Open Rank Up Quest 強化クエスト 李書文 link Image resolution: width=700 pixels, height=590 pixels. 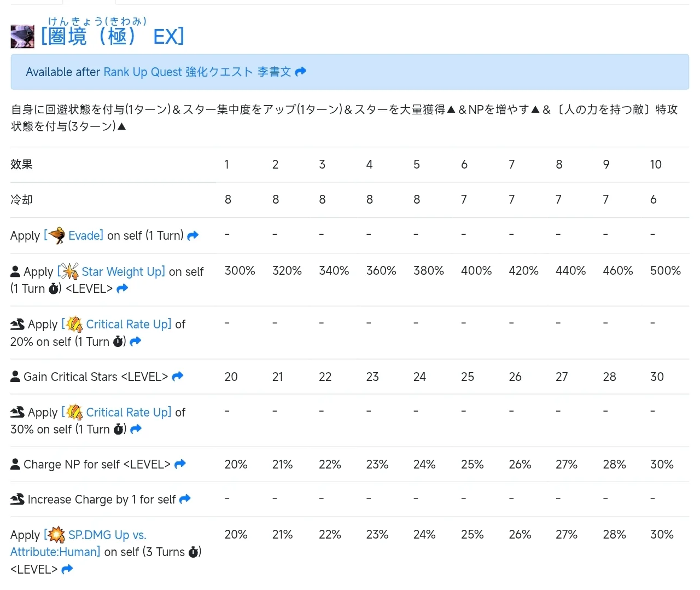point(197,72)
